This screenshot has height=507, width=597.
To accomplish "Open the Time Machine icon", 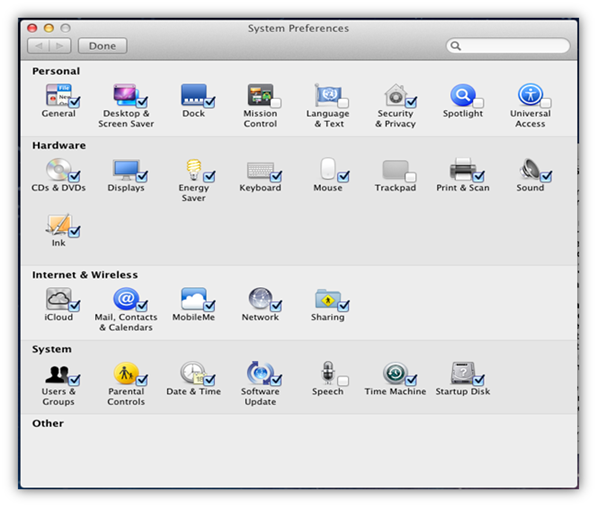I will [x=395, y=373].
